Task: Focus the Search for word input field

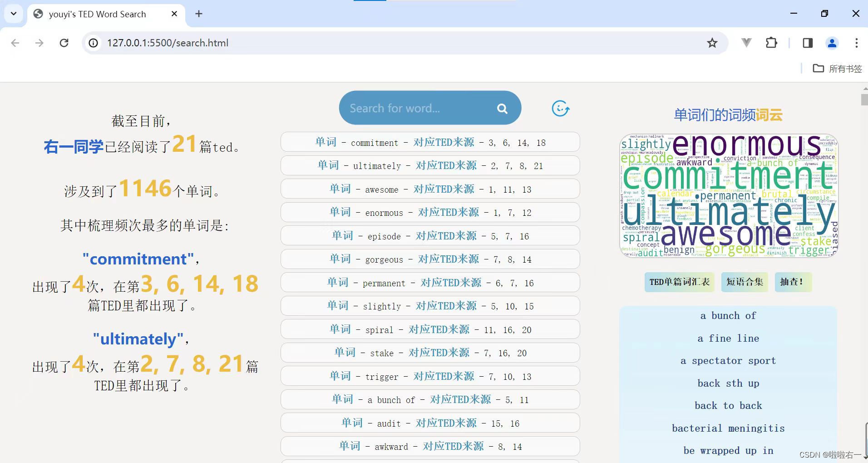Action: [418, 108]
